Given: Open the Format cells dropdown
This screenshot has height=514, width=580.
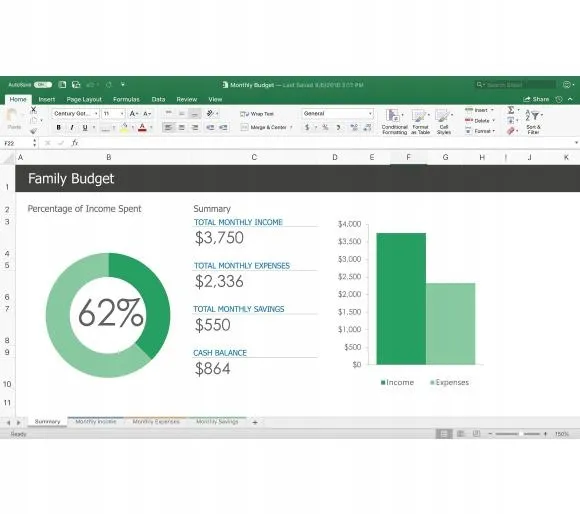Looking at the screenshot, I should 480,131.
